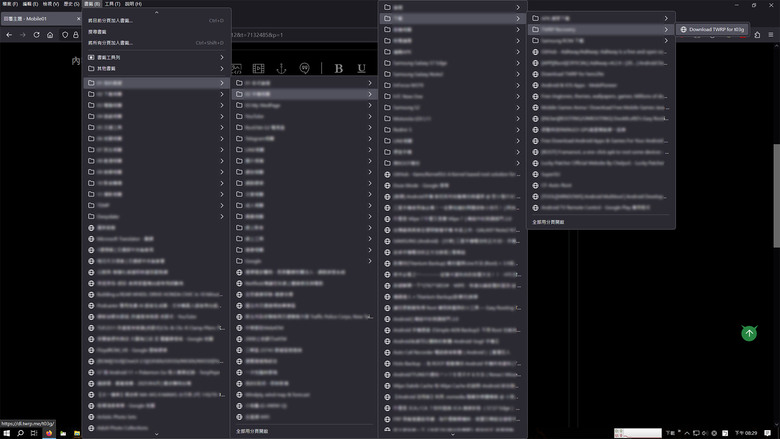The height and width of the screenshot is (439, 780).
Task: Expand the HTC New One folder chevron
Action: pos(518,96)
